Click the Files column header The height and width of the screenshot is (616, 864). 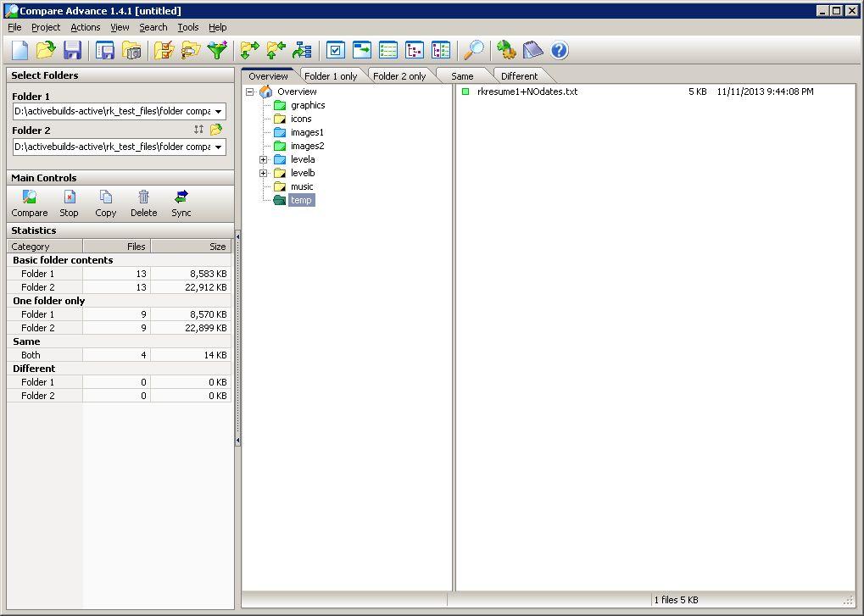pyautogui.click(x=117, y=247)
